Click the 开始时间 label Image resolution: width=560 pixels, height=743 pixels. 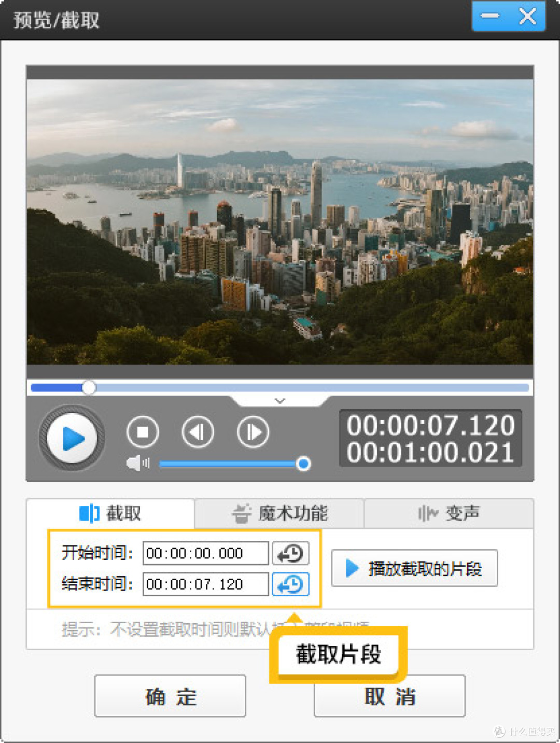click(97, 553)
